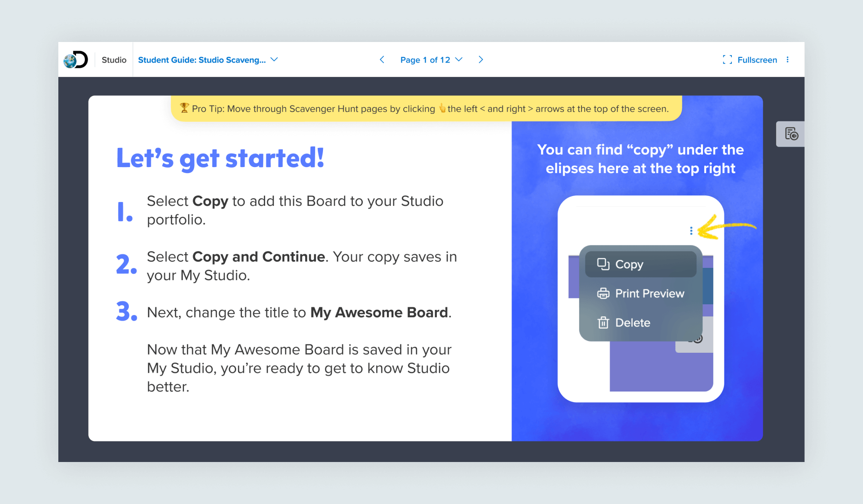Open the Page 1 of 12 selector

431,60
